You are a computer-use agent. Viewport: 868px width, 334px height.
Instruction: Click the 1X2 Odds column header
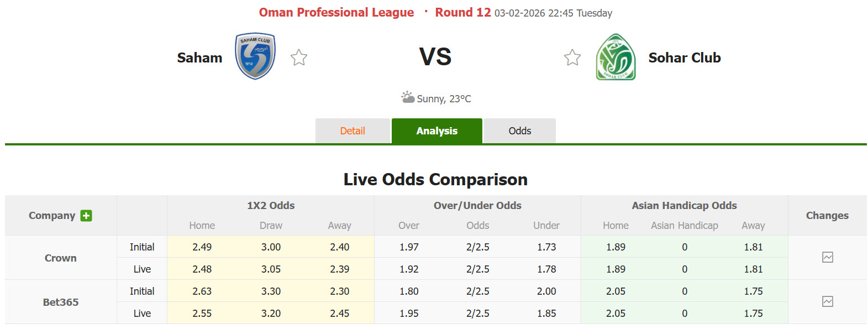[271, 206]
